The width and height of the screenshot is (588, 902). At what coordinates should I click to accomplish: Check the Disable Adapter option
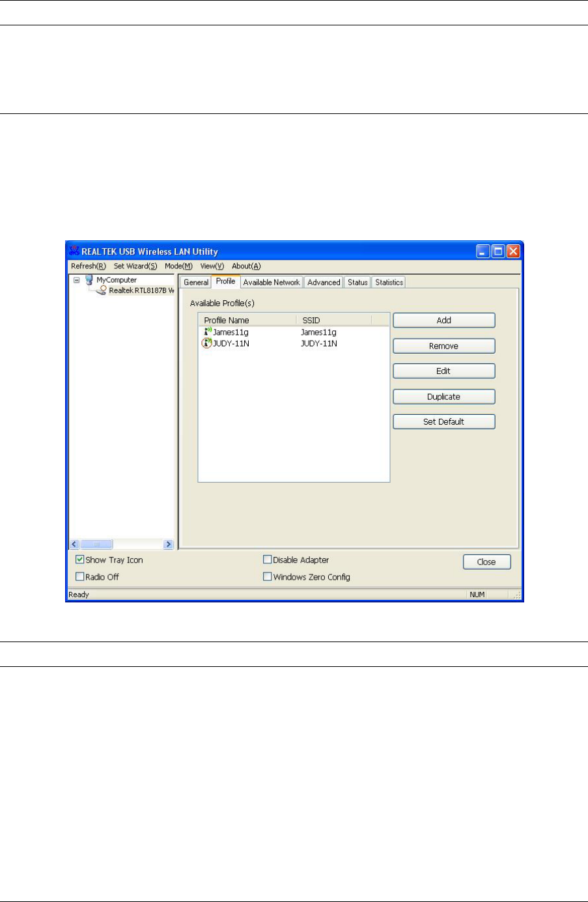pos(267,559)
